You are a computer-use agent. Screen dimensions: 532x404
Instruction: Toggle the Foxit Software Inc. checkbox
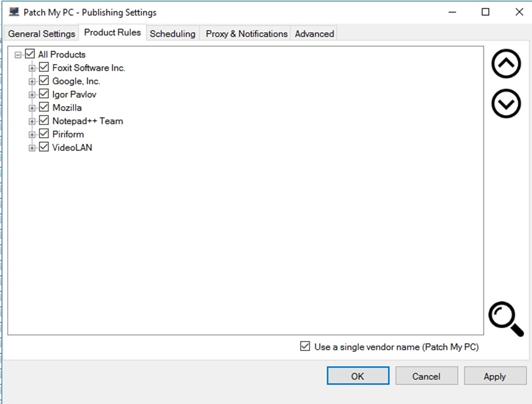pos(44,67)
